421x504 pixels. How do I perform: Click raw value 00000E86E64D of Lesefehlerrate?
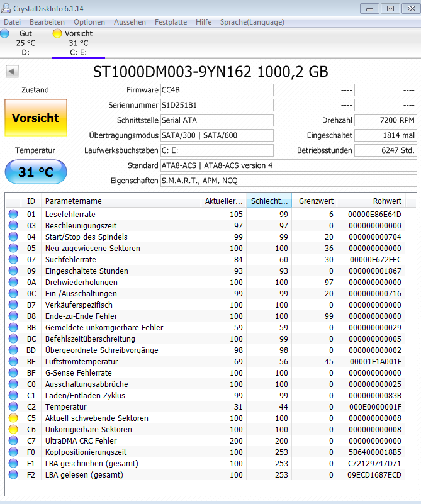pyautogui.click(x=374, y=214)
